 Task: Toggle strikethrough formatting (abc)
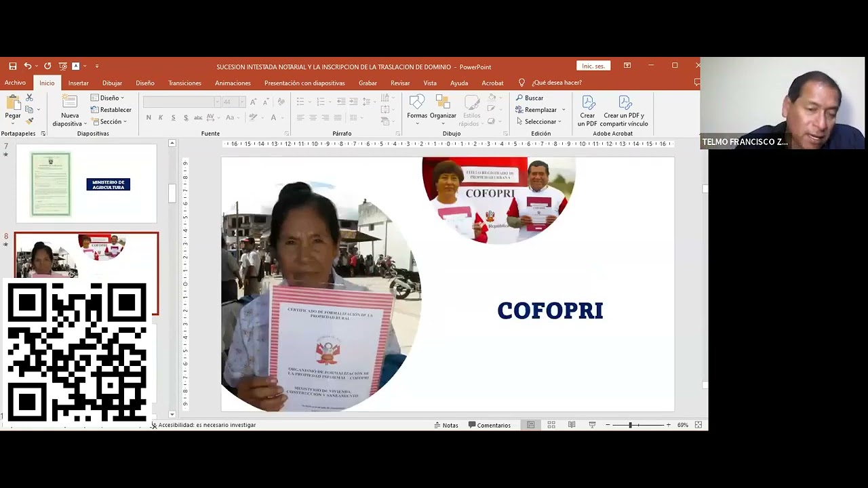[198, 117]
